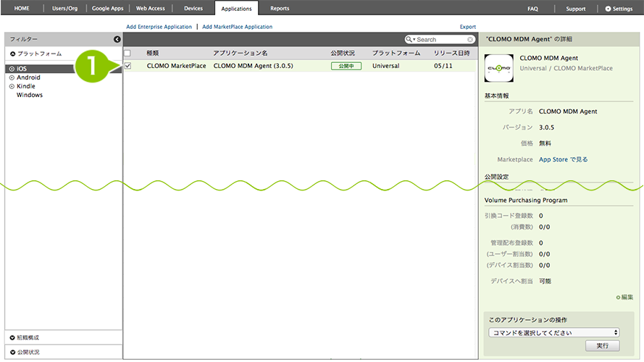Focus the Search input field
This screenshot has width=644, height=362.
pyautogui.click(x=441, y=39)
